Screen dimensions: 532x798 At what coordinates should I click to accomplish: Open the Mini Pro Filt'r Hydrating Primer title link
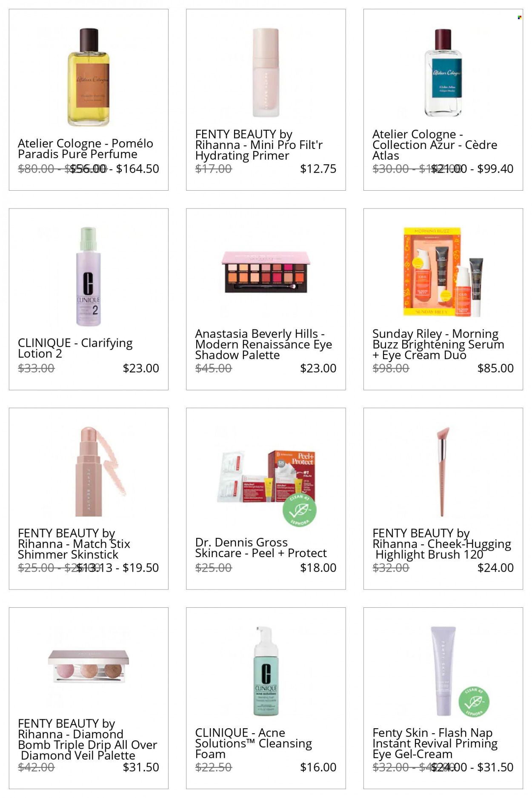click(x=259, y=145)
